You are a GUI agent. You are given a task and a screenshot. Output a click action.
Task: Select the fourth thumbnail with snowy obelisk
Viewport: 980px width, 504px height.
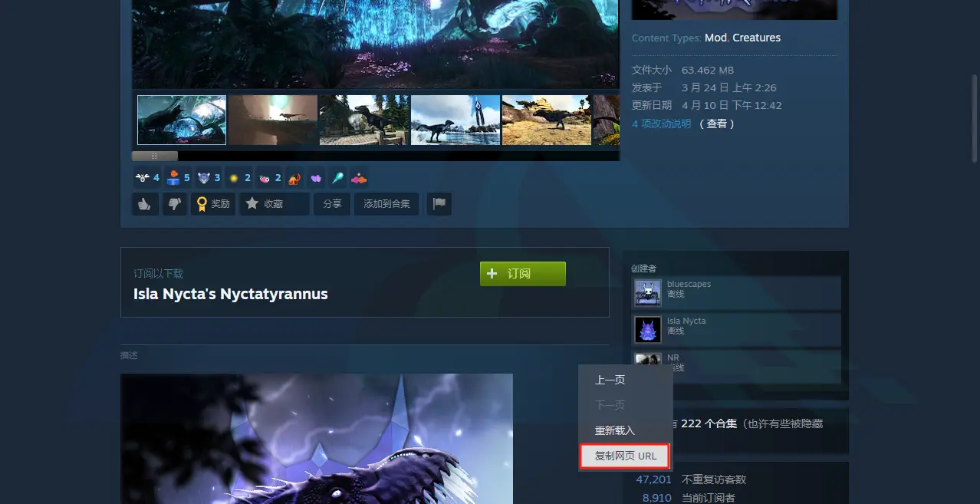[x=455, y=120]
